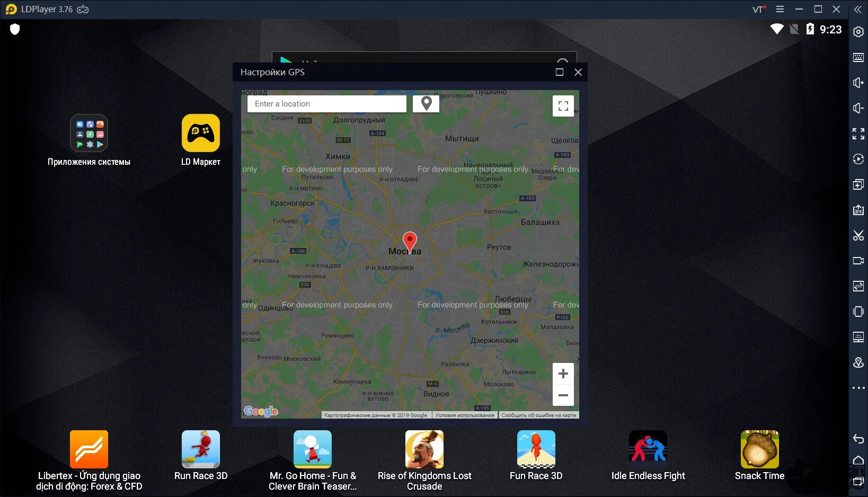Zoom in the map with plus button
The height and width of the screenshot is (497, 868).
563,374
